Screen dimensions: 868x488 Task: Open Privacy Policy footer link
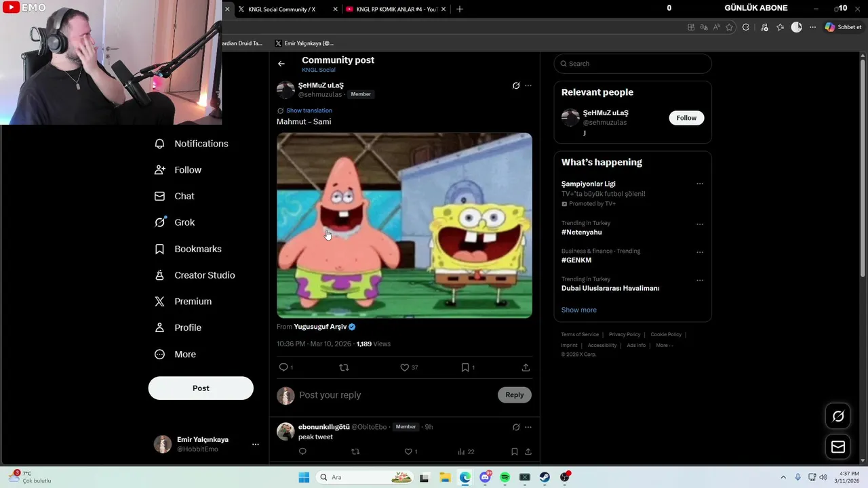coord(625,334)
